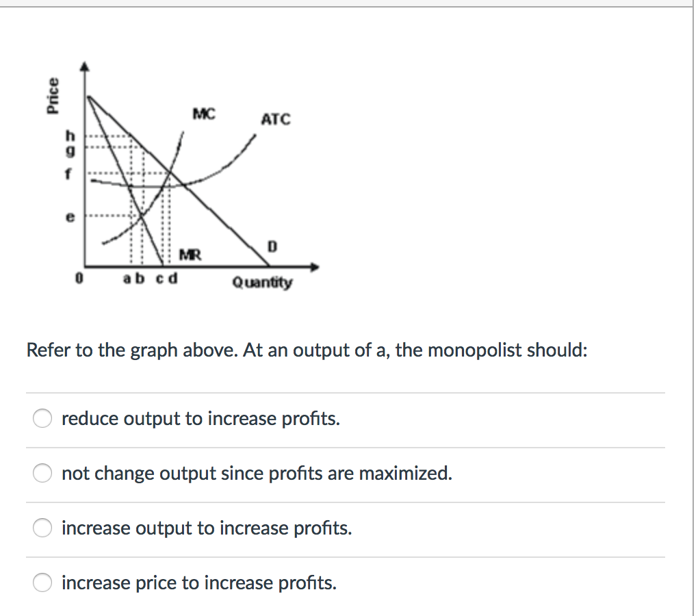Click price level h on the vertical axis
Image resolution: width=698 pixels, height=616 pixels.
click(x=69, y=136)
